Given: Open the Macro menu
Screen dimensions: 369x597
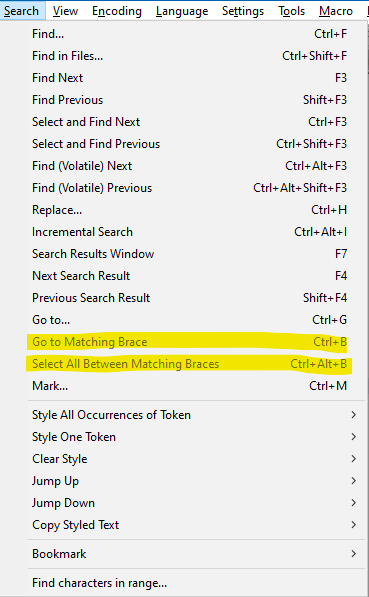Looking at the screenshot, I should point(336,11).
